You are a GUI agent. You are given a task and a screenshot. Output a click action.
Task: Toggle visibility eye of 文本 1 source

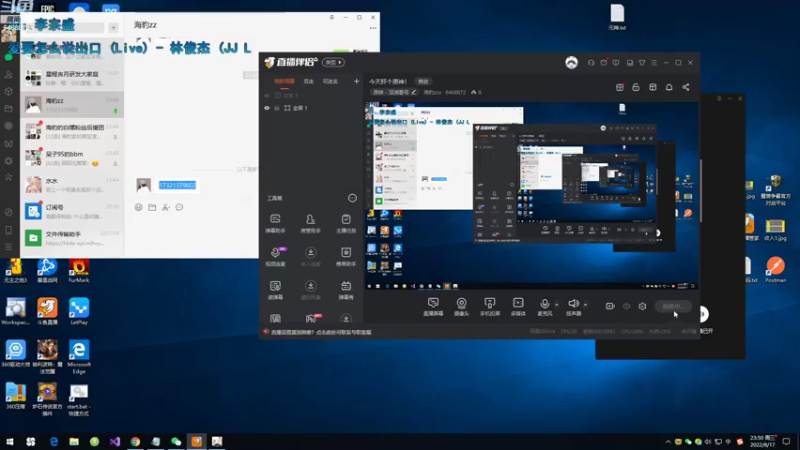coord(267,95)
